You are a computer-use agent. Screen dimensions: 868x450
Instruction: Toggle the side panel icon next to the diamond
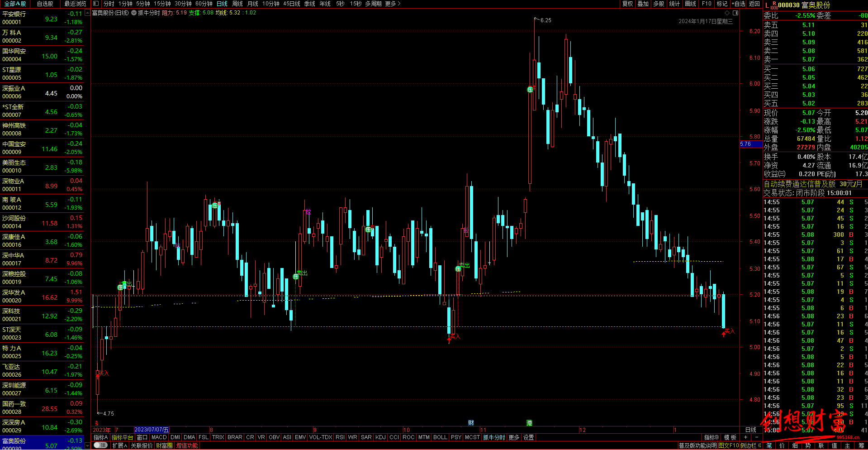pyautogui.click(x=735, y=13)
